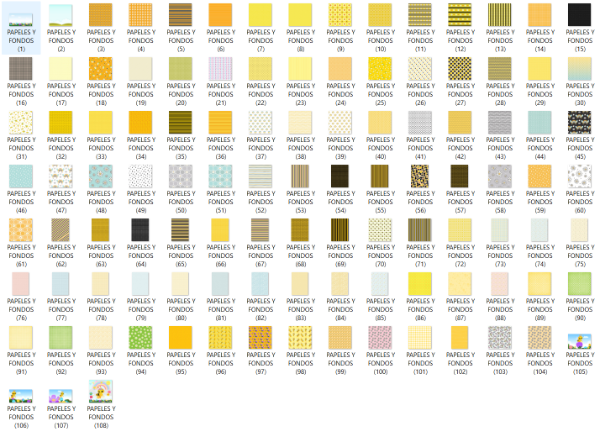
Task: Select PAPELES Y FONDOS (6) orange paper
Action: coord(220,15)
